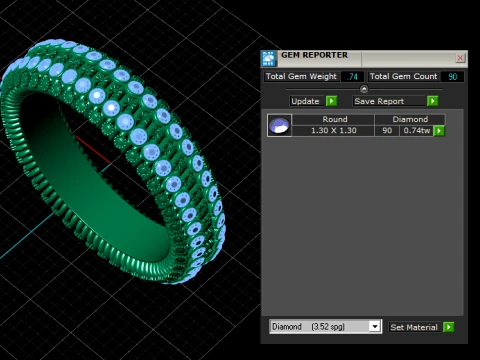
Task: Click the Update button label
Action: [305, 101]
